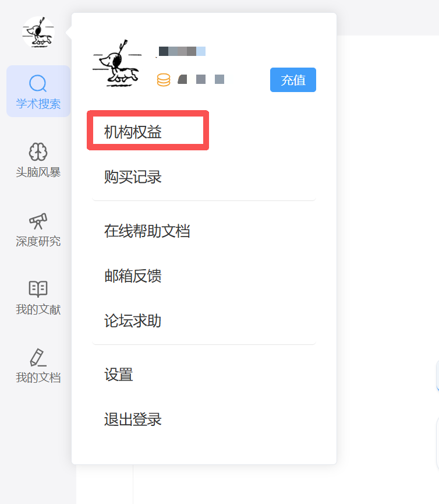
Task: Click the coin balance value next to the coin icon
Action: click(201, 79)
